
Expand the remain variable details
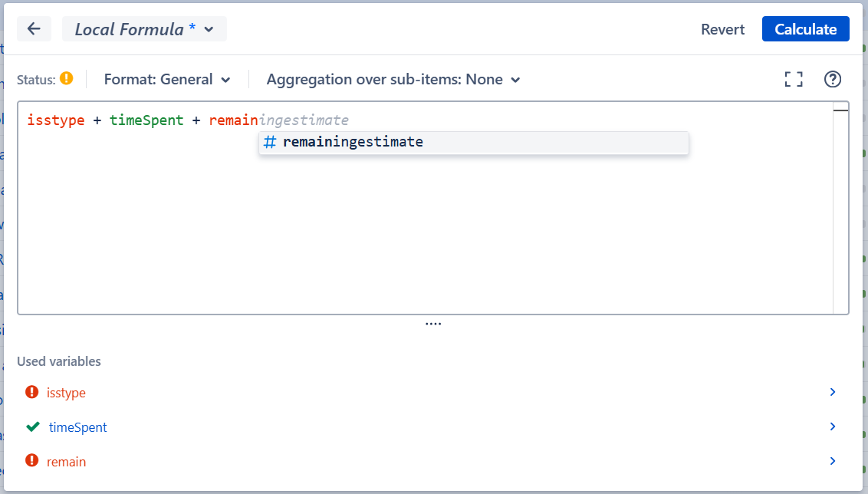[832, 461]
